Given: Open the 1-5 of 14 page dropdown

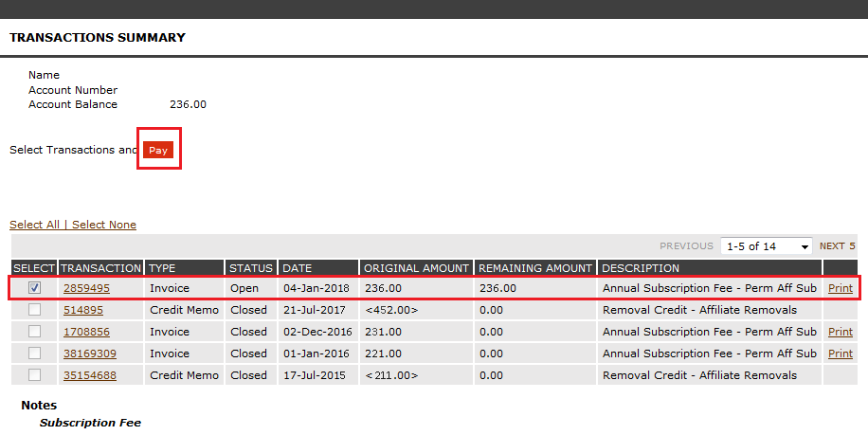Looking at the screenshot, I should pos(766,246).
